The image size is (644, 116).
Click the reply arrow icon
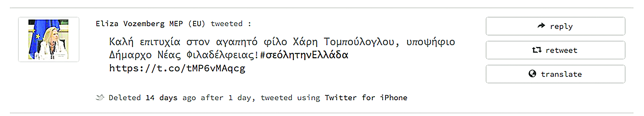click(541, 26)
